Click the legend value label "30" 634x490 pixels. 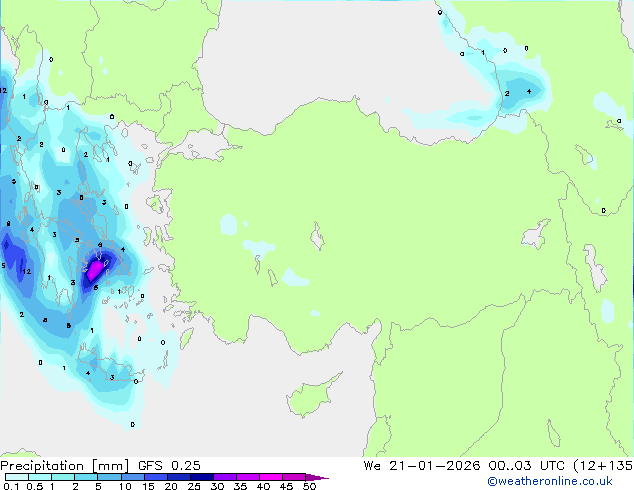[x=217, y=486]
